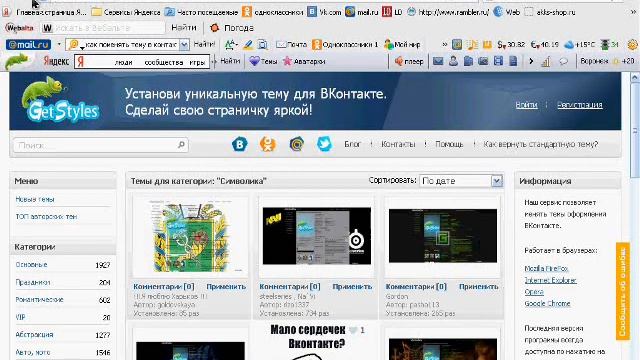Open Темы heart icon in toolbar
This screenshot has height=360, width=640.
[263, 61]
